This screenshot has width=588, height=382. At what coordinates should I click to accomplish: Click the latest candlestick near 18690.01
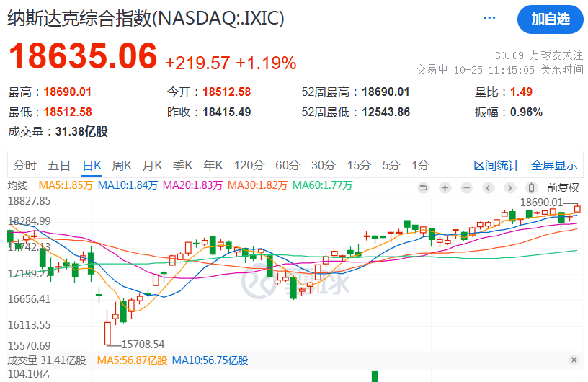pos(577,208)
